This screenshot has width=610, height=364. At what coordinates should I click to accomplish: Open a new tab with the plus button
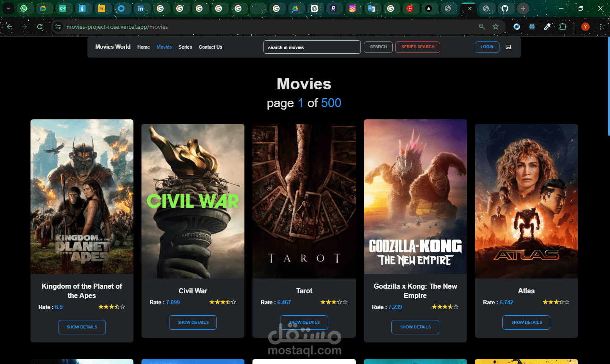523,8
